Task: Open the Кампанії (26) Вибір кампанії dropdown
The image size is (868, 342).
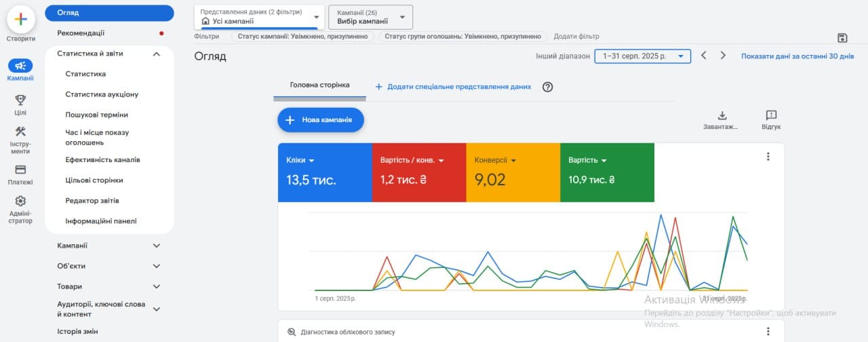Action: click(370, 17)
